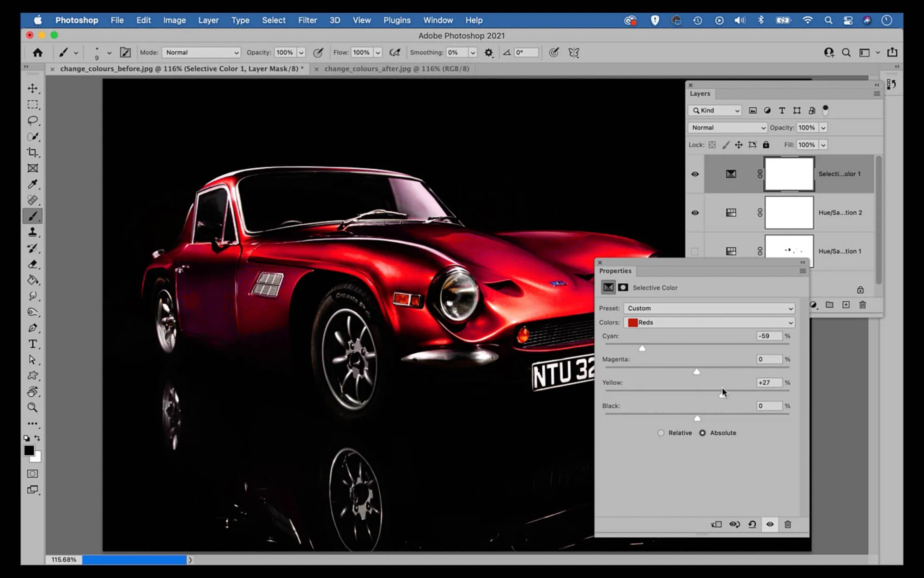Click the Yellow percentage value field
924x578 pixels.
pyautogui.click(x=769, y=383)
